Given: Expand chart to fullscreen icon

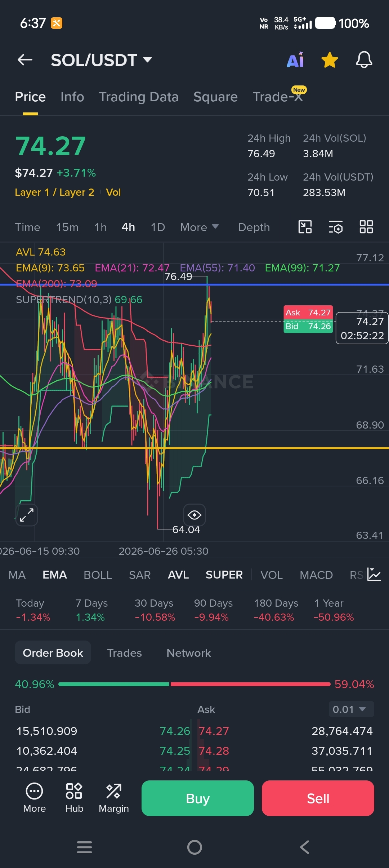Looking at the screenshot, I should pyautogui.click(x=27, y=515).
